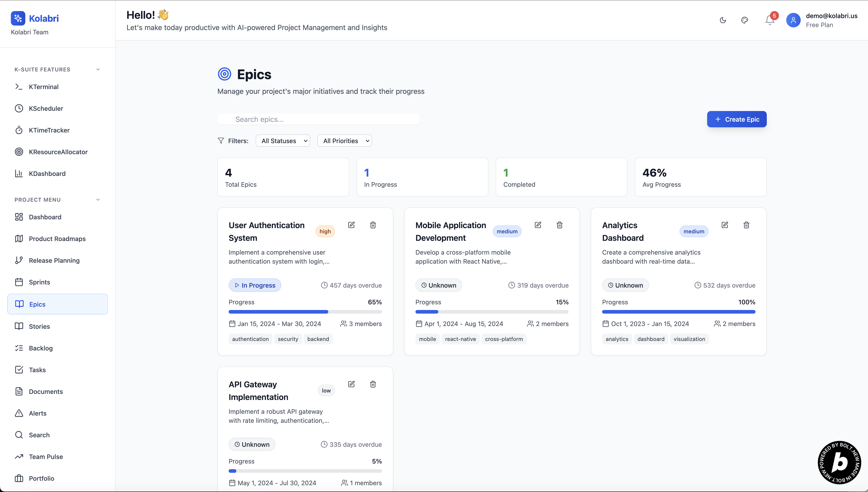The width and height of the screenshot is (868, 492).
Task: Click the In Progress status badge
Action: [x=255, y=285]
